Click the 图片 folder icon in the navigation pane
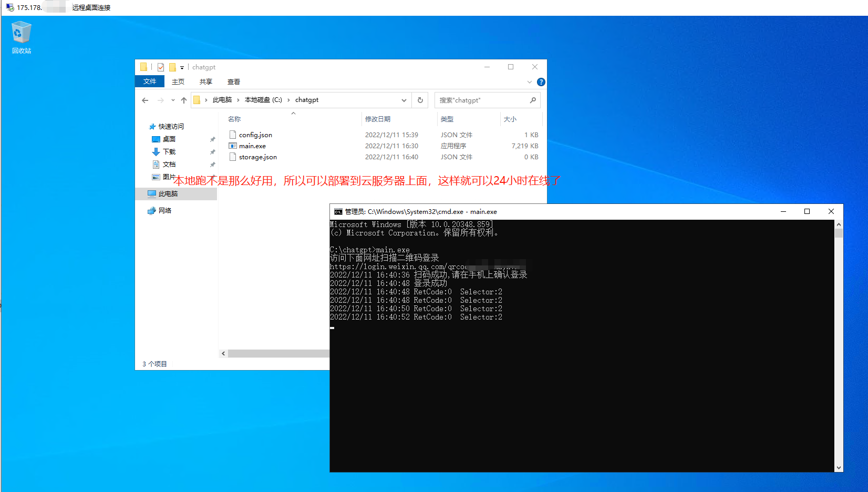This screenshot has width=868, height=492. (156, 177)
